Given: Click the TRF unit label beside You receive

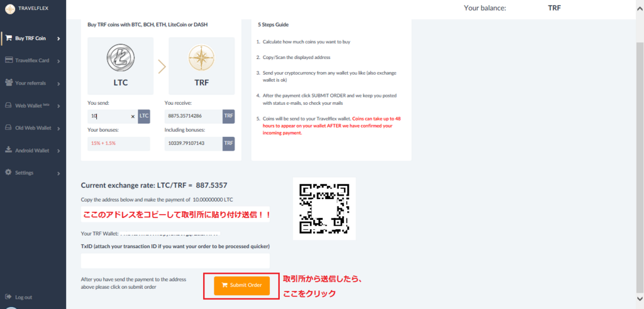Looking at the screenshot, I should point(229,116).
